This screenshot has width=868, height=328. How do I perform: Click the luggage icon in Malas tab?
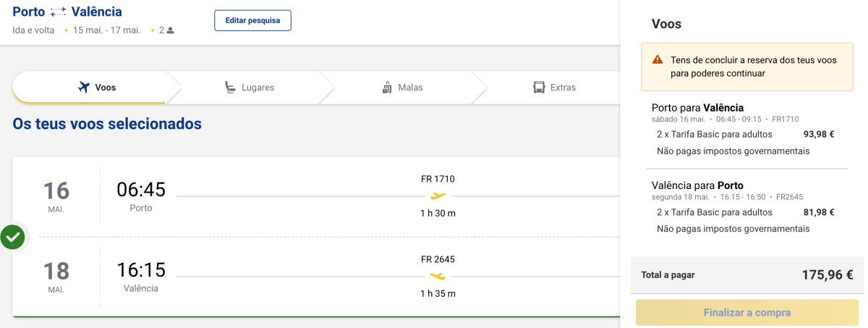pyautogui.click(x=387, y=88)
